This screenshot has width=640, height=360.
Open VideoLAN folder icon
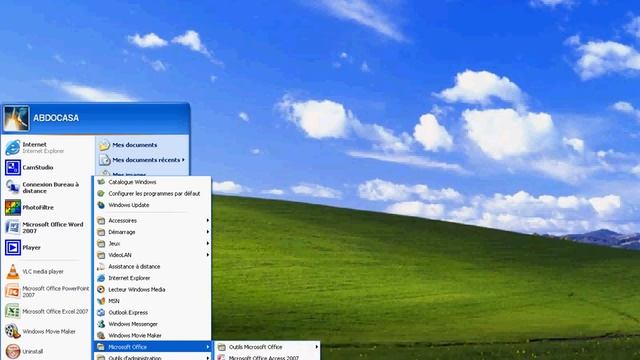point(101,255)
